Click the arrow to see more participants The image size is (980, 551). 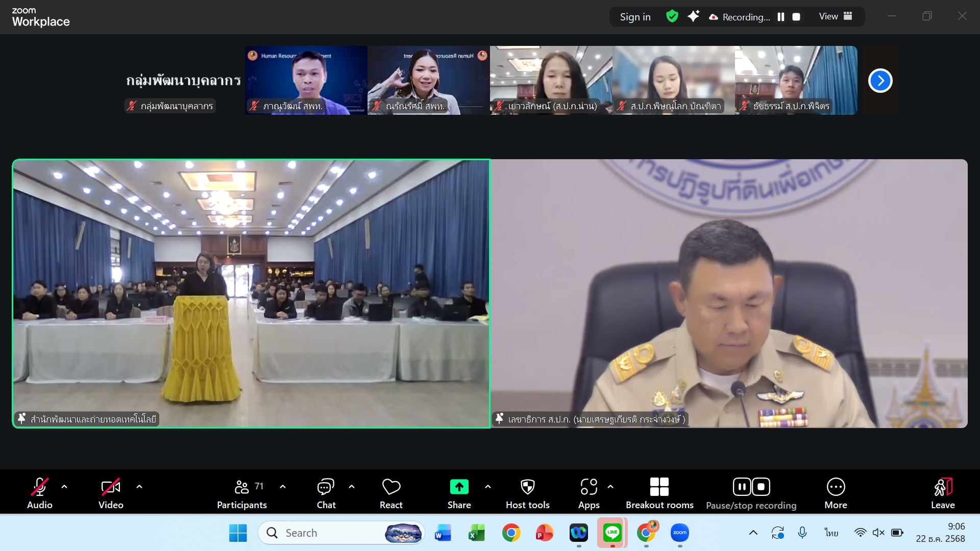tap(879, 80)
